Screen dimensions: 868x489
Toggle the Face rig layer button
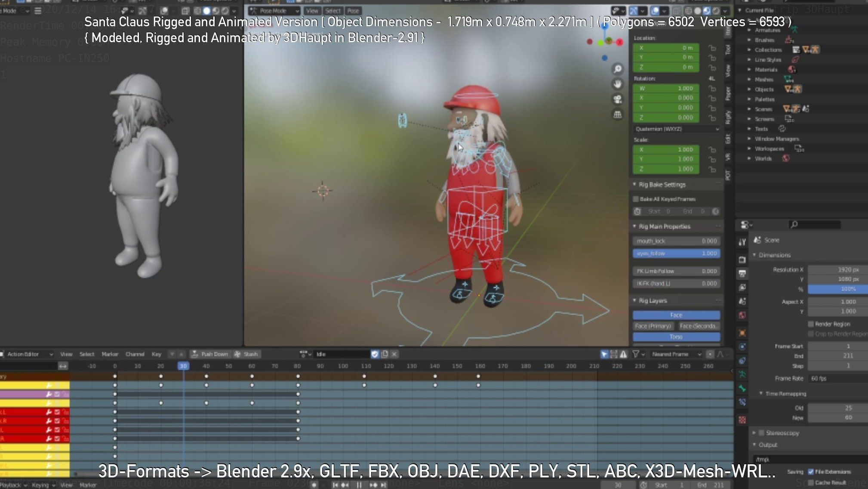(x=676, y=315)
